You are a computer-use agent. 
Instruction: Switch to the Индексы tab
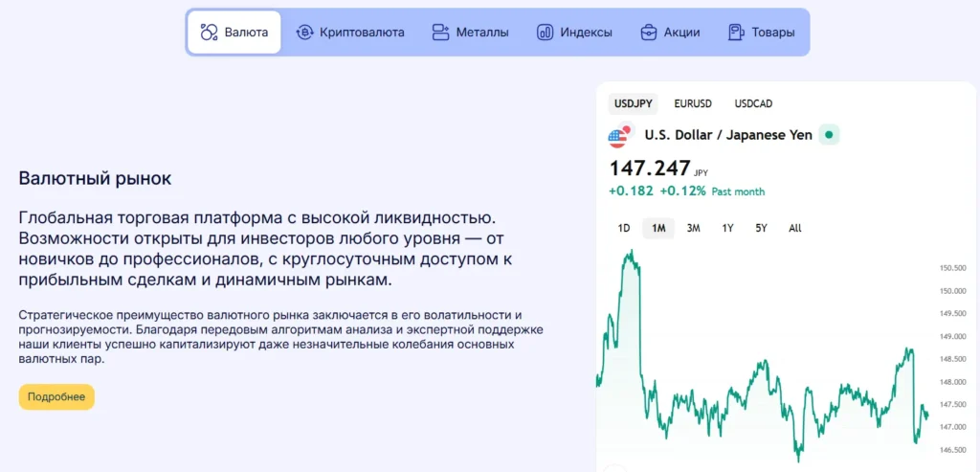(x=574, y=33)
